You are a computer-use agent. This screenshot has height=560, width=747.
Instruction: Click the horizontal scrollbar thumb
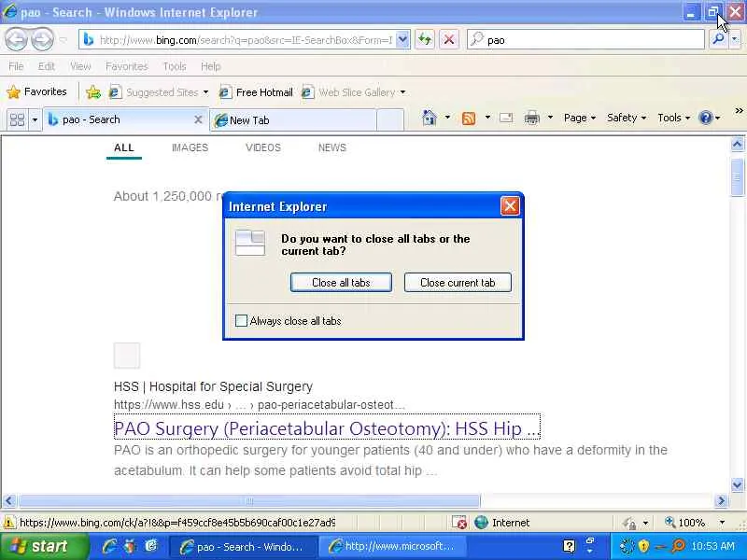click(x=249, y=501)
